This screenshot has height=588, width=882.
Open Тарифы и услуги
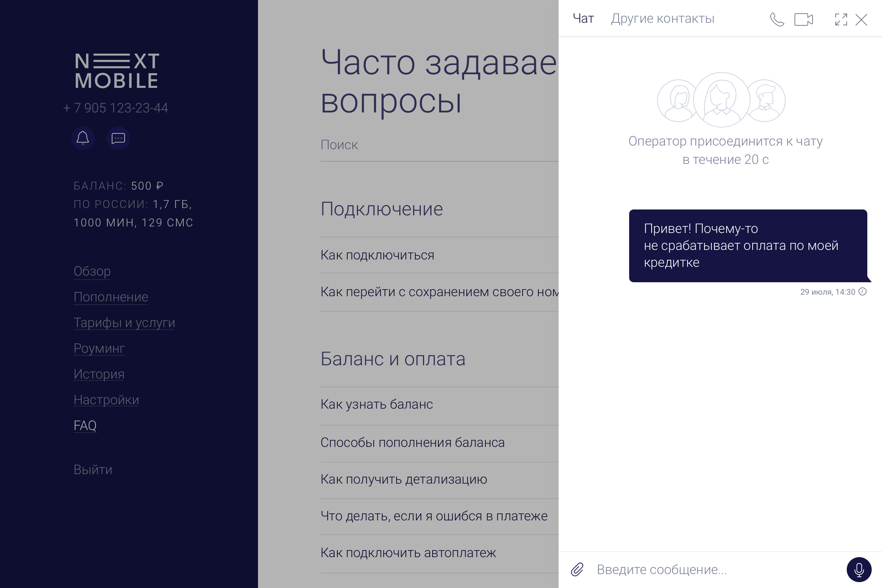124,323
